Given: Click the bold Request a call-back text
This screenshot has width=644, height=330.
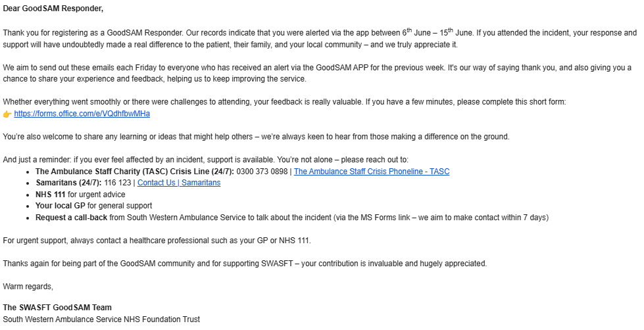Looking at the screenshot, I should tap(71, 218).
